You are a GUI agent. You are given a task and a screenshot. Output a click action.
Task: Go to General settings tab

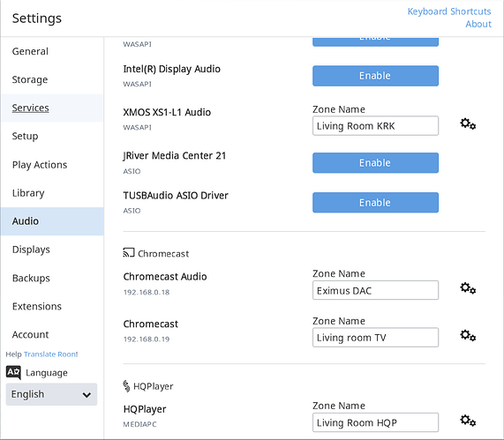pyautogui.click(x=52, y=51)
